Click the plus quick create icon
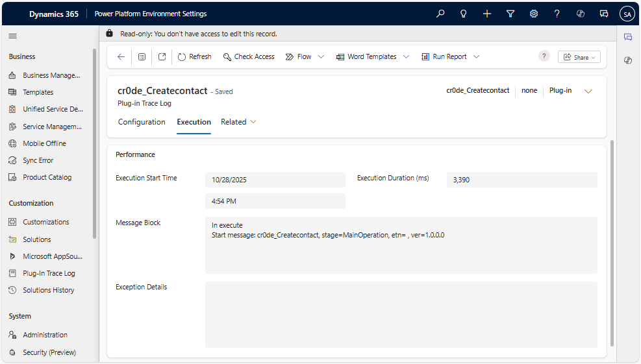The height and width of the screenshot is (364, 641). (x=487, y=14)
